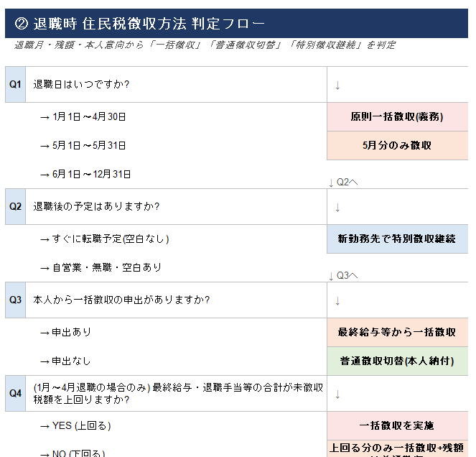Click the italic subtitle starting 退職月・残額・本人意向
This screenshot has height=457, width=476.
click(205, 45)
